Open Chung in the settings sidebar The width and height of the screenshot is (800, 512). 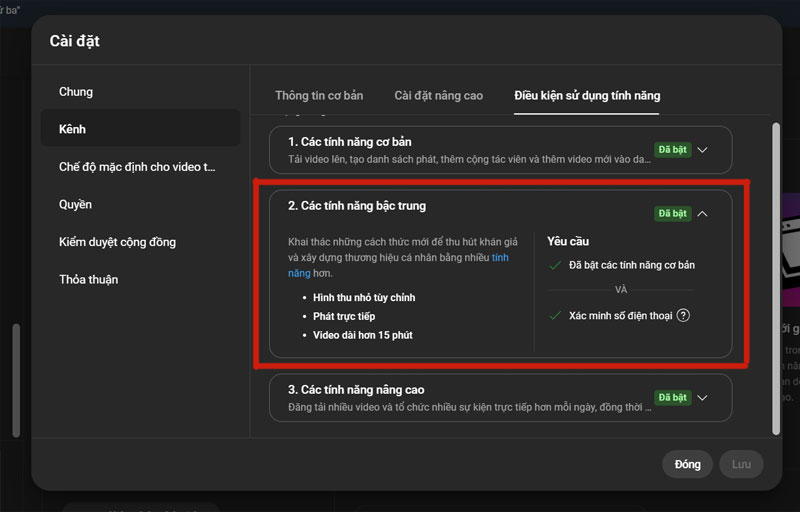pos(76,92)
